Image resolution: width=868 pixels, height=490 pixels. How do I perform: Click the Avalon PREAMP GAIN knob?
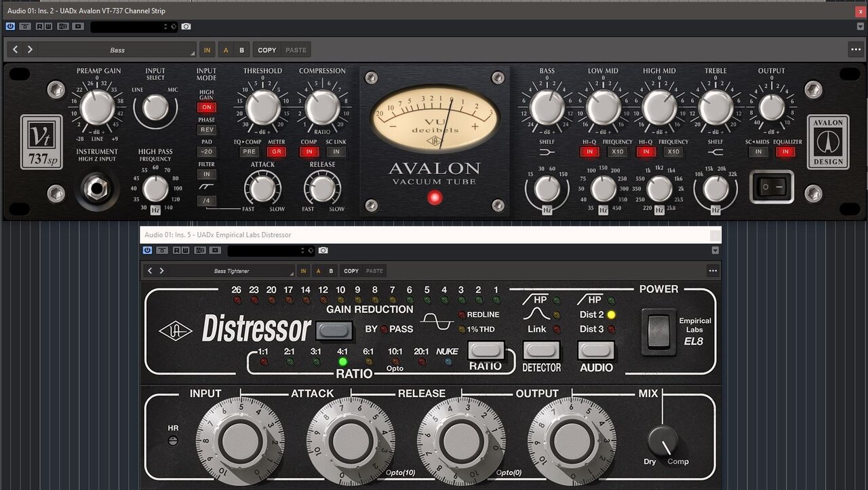97,107
